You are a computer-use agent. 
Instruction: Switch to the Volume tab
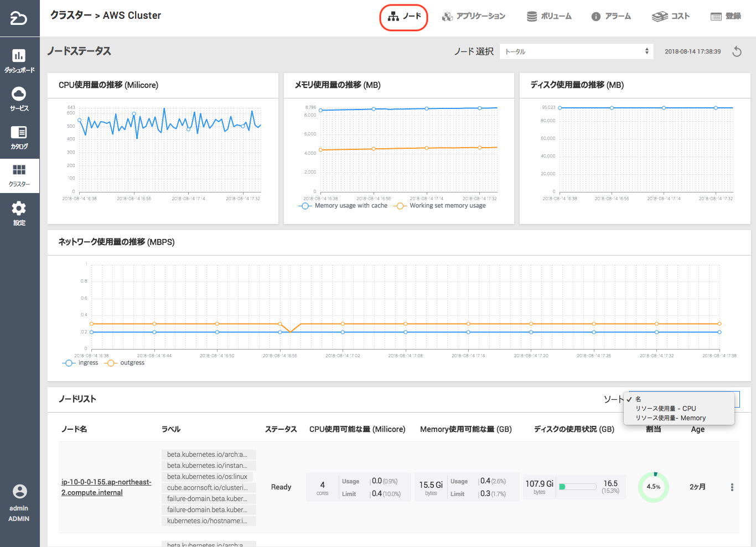tap(549, 17)
